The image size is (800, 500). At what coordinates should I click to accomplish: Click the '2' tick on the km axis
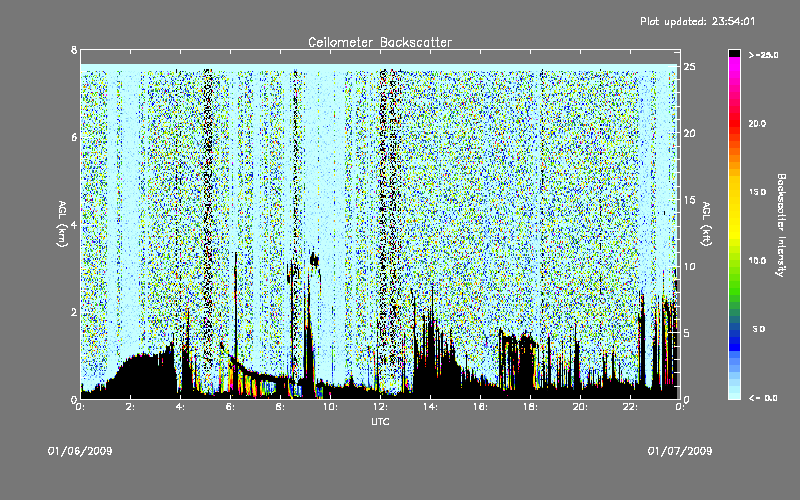[74, 312]
